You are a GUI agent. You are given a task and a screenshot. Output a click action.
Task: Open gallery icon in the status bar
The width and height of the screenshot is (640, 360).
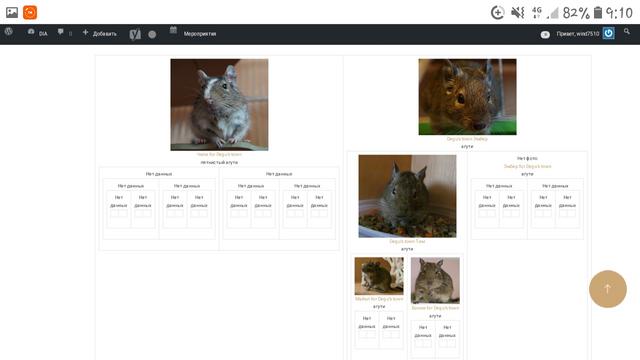(x=12, y=12)
